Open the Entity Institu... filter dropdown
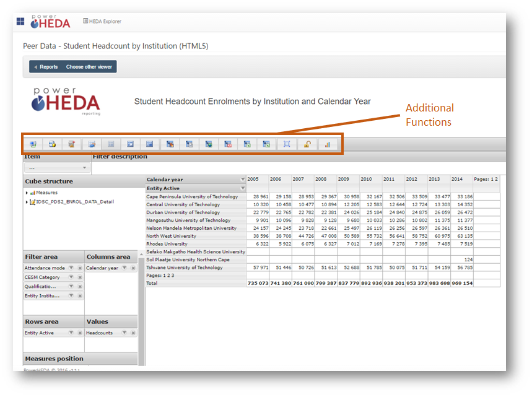Viewport: 532px width, 397px height. (x=71, y=295)
